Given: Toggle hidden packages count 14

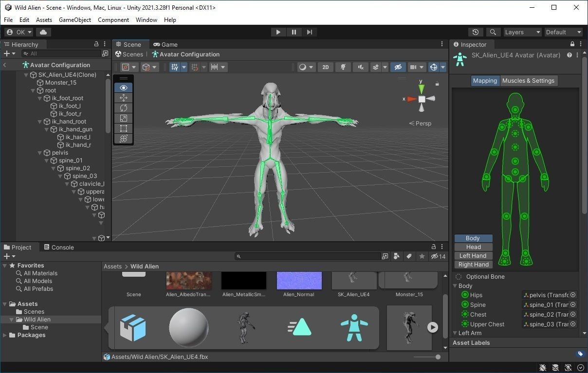Looking at the screenshot, I should [x=438, y=256].
